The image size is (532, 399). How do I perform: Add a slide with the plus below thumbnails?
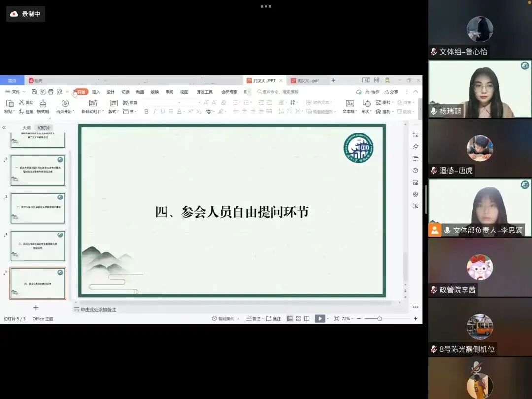tap(36, 308)
